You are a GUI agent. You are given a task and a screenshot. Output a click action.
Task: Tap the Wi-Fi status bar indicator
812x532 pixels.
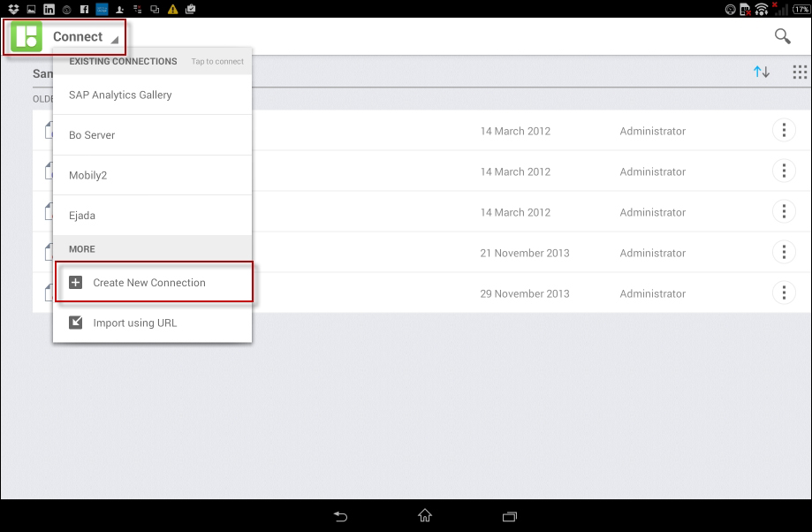pyautogui.click(x=761, y=10)
